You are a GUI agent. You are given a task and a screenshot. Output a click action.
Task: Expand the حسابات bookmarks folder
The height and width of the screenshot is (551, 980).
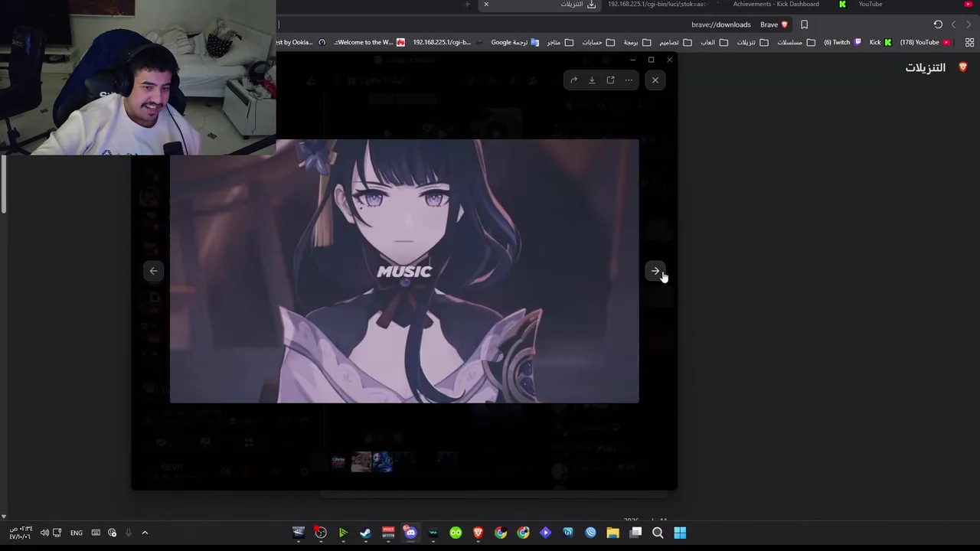[x=598, y=42]
